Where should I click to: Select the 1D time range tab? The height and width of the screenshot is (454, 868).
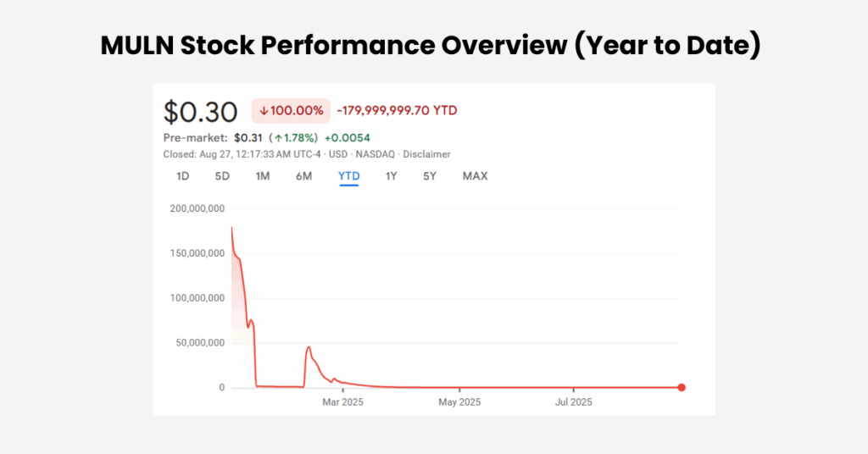click(x=183, y=176)
